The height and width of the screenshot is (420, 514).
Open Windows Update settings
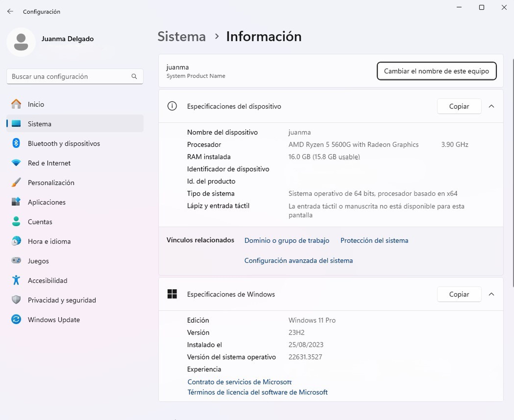tap(75, 320)
